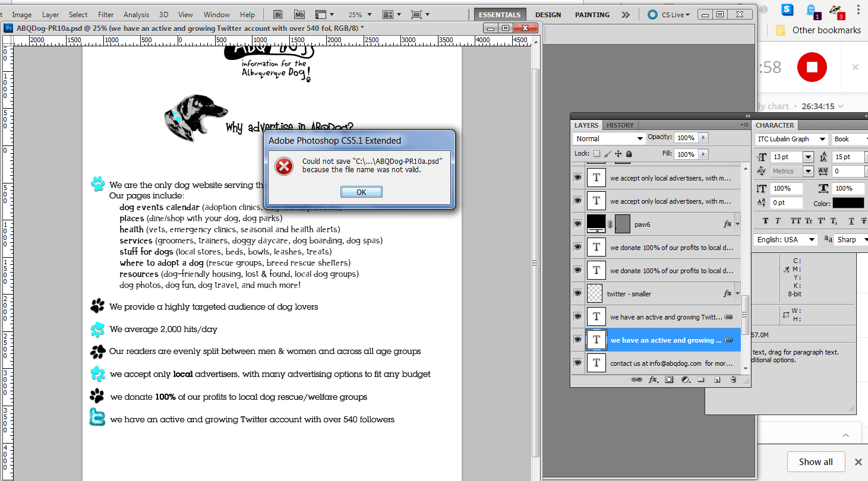Toggle lock all
The width and height of the screenshot is (868, 481).
click(629, 154)
